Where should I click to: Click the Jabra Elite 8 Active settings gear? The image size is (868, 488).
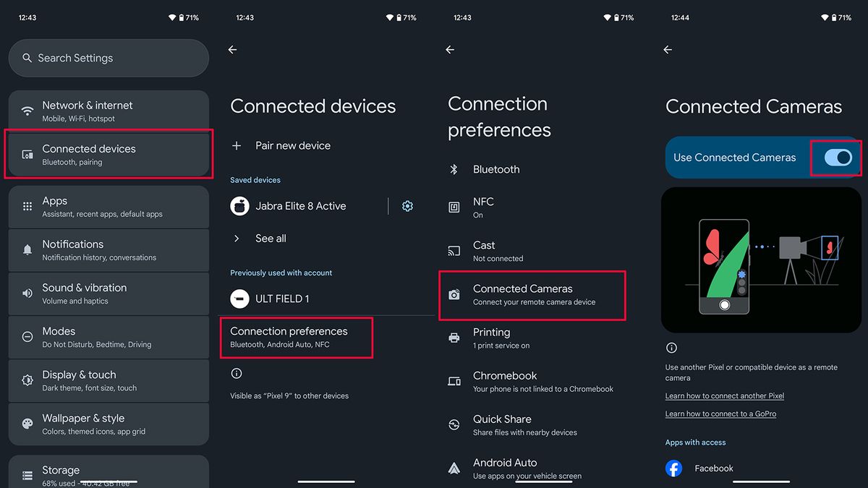407,206
